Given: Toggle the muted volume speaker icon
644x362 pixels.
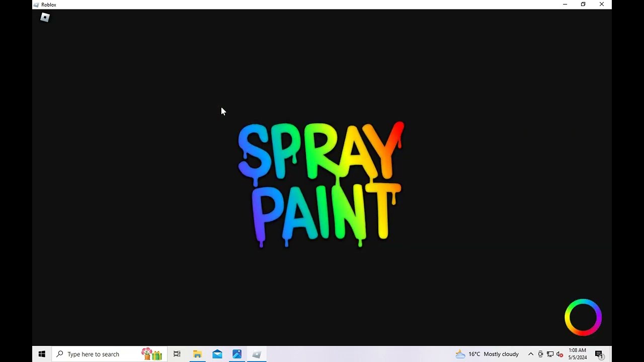Looking at the screenshot, I should [559, 354].
